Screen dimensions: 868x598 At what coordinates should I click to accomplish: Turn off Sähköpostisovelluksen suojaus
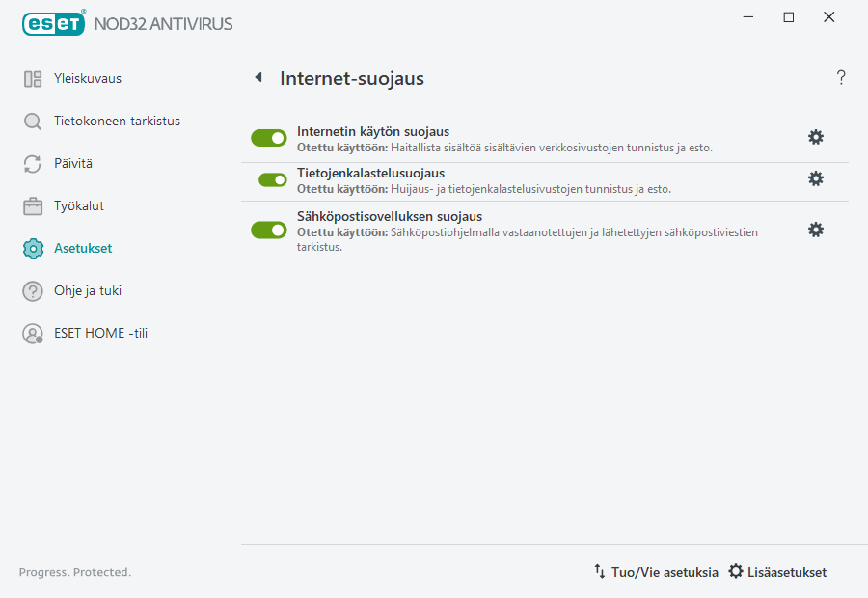(269, 230)
